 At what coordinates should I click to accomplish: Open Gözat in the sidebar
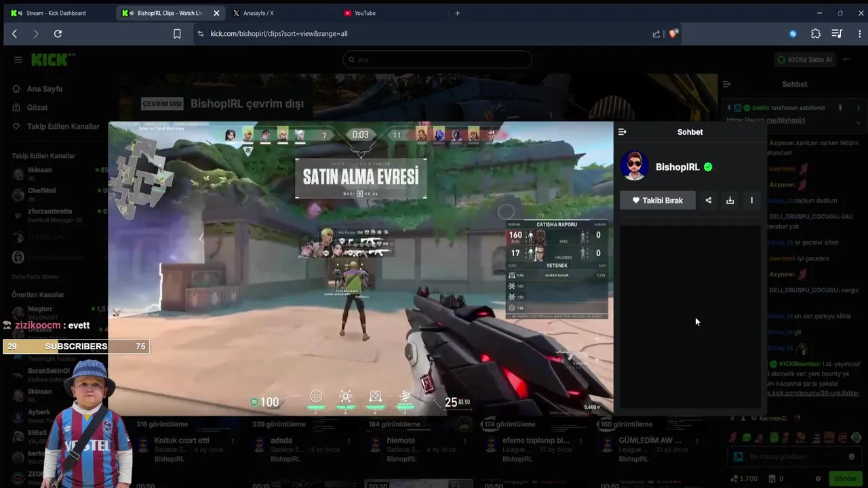(37, 108)
